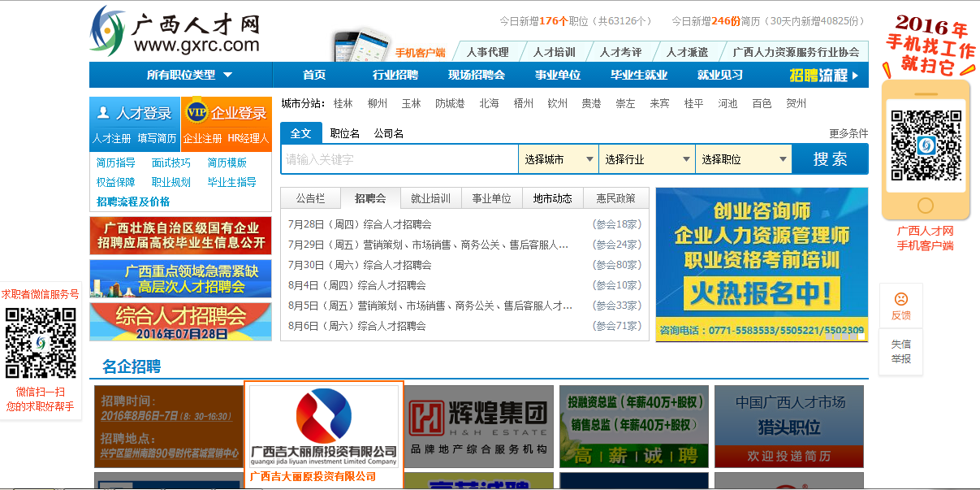Click the 反馈 sad face icon
Screen dimensions: 980x490
(x=900, y=298)
